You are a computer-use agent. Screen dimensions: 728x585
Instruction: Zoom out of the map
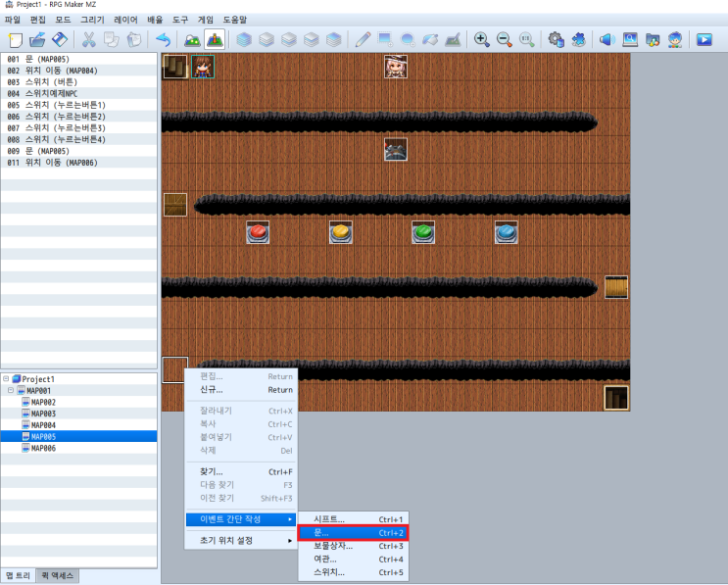[505, 40]
